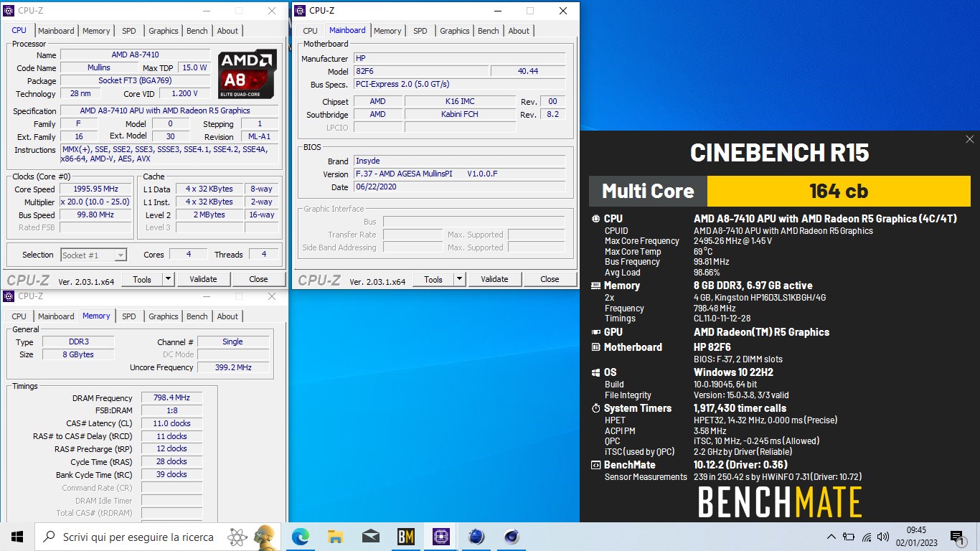This screenshot has height=551, width=980.
Task: Open Bench tab in CPU window
Action: pos(197,31)
